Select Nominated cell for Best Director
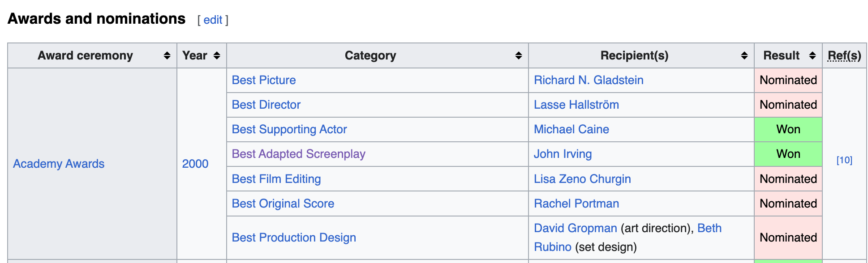The image size is (868, 263). (788, 105)
